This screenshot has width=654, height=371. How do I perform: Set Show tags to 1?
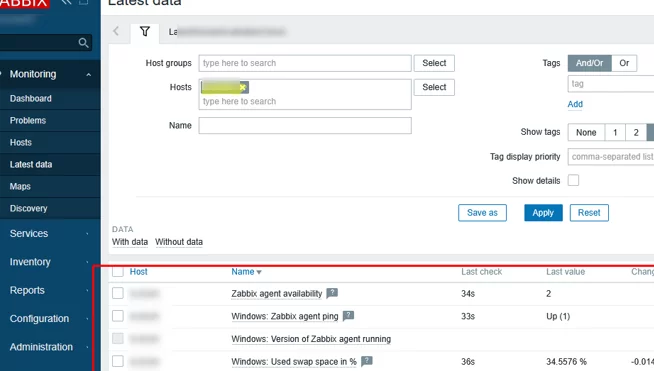(615, 132)
